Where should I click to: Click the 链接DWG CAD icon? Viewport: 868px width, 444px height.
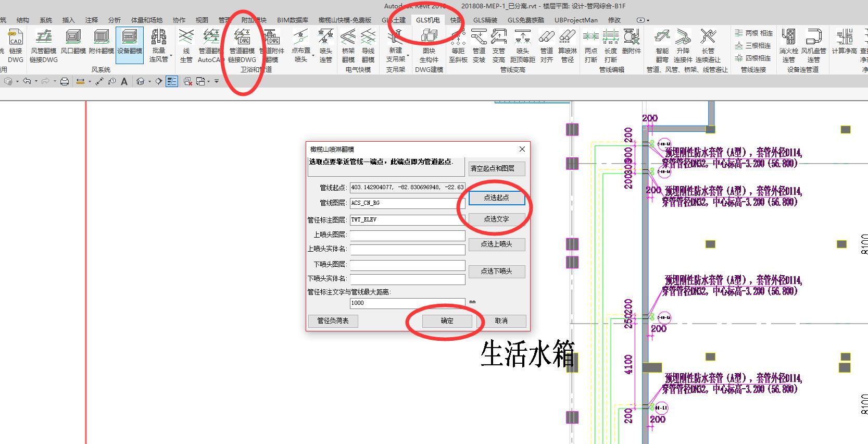point(15,46)
